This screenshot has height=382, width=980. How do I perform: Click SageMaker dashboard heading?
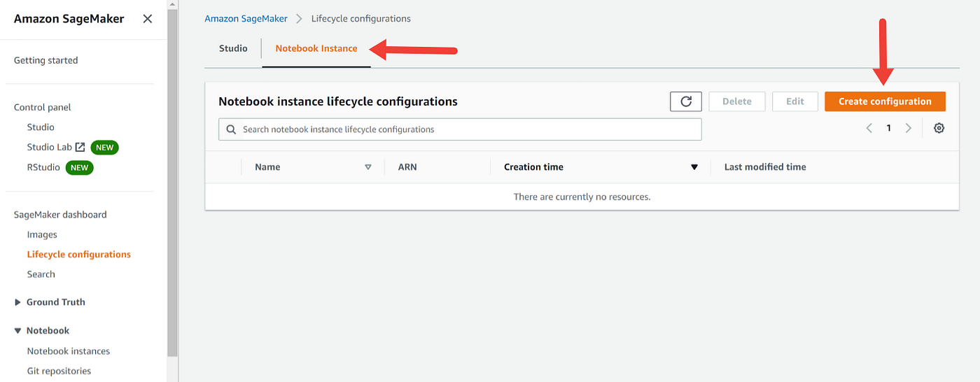coord(60,215)
